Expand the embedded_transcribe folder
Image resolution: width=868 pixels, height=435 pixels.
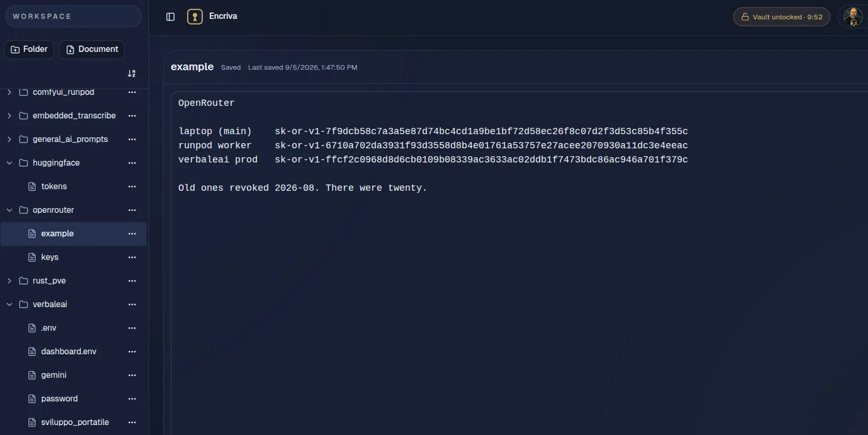coord(9,116)
